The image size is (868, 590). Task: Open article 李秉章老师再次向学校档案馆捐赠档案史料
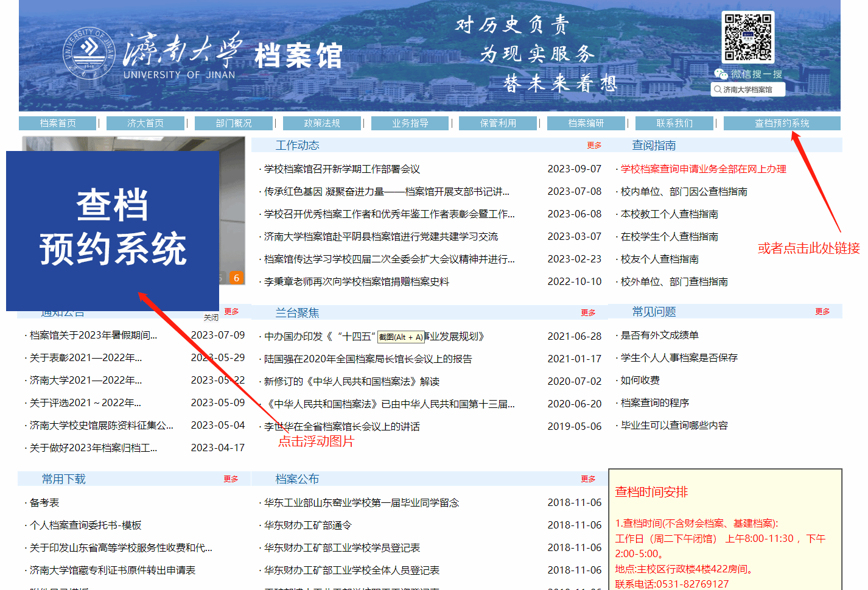pos(357,281)
